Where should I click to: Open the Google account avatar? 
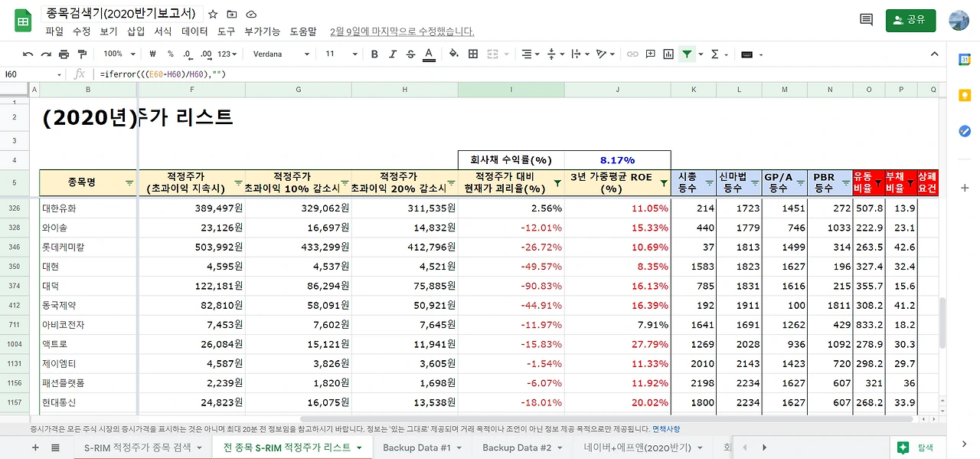click(x=959, y=20)
